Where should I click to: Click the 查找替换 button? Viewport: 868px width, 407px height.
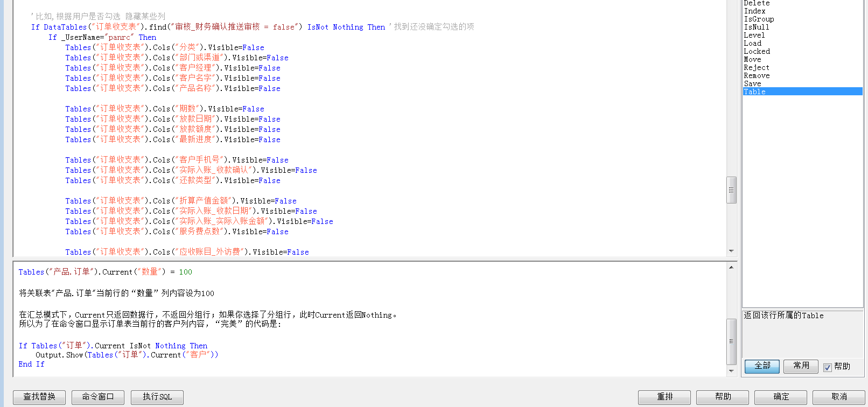coord(39,397)
